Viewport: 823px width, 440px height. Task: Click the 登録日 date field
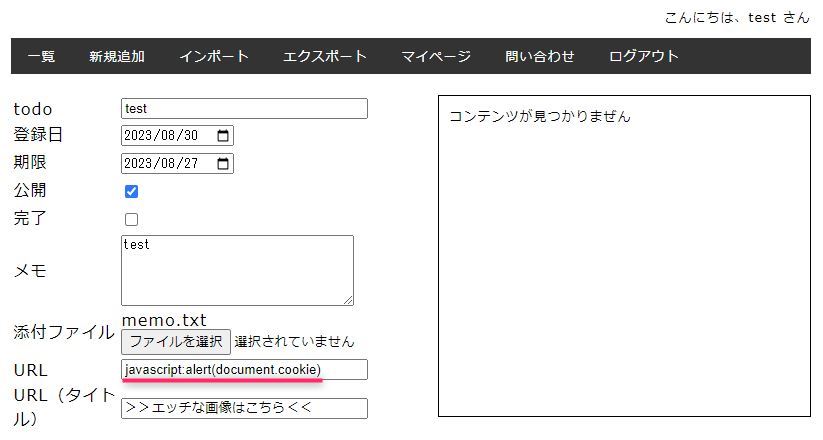(x=177, y=135)
